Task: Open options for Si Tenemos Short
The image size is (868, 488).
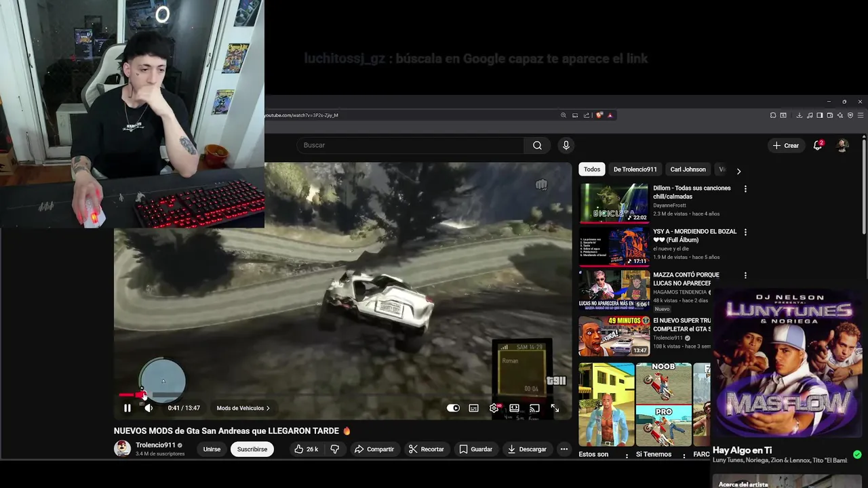Action: click(684, 455)
